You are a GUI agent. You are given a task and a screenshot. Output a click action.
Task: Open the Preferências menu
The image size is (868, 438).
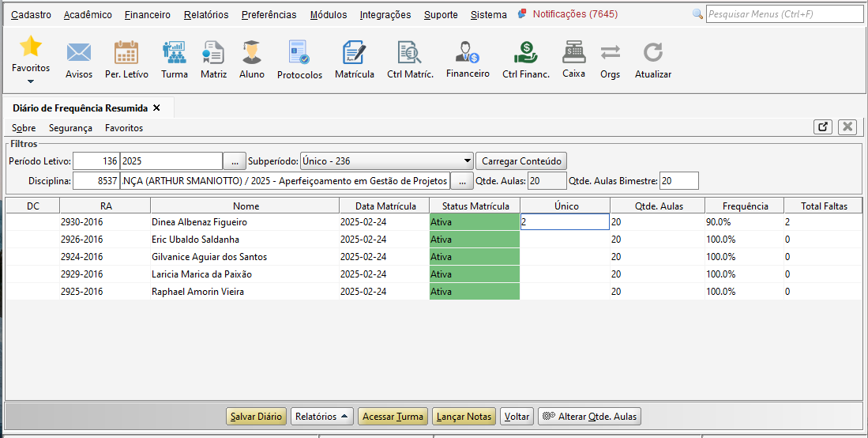coord(269,15)
